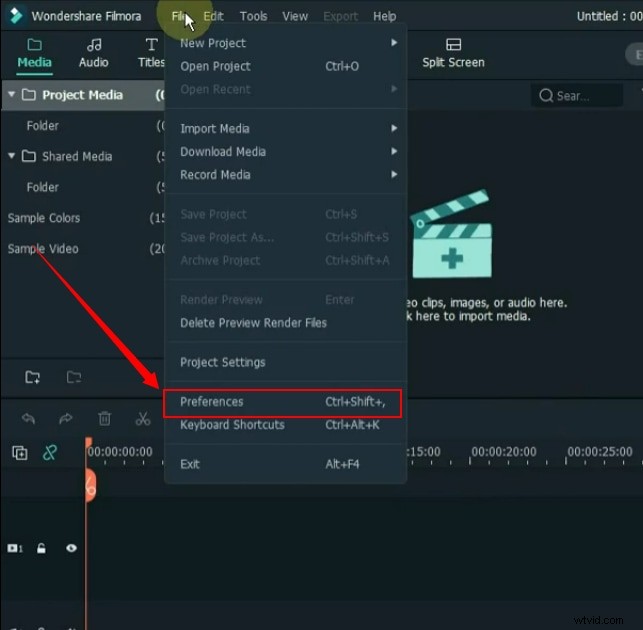This screenshot has width=643, height=630.
Task: Open the Help menu
Action: 384,16
